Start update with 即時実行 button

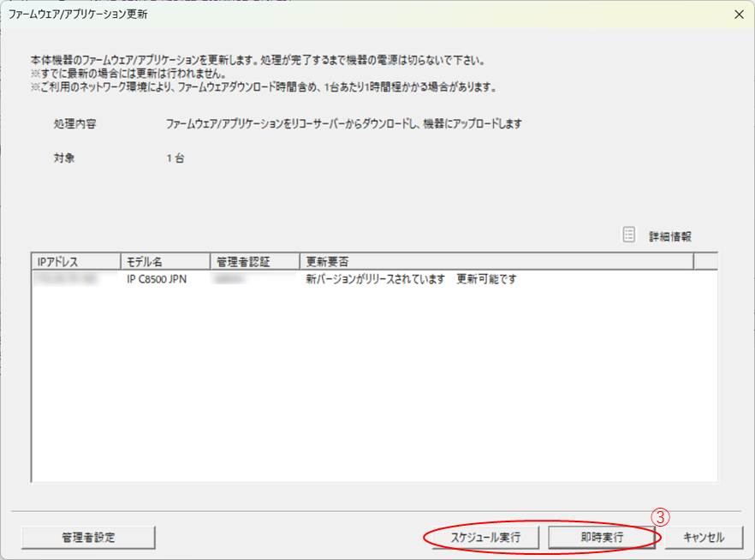tap(602, 537)
